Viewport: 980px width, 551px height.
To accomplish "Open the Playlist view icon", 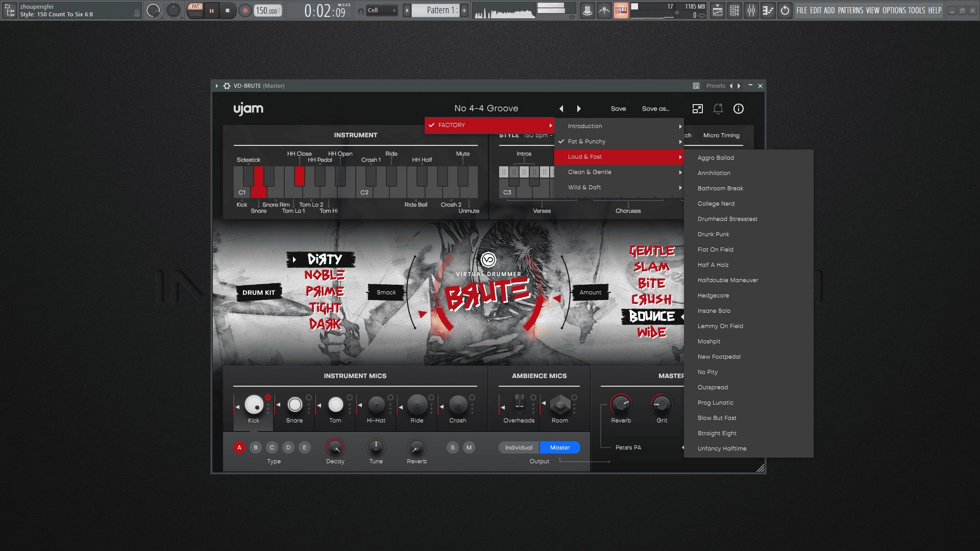I will 718,10.
